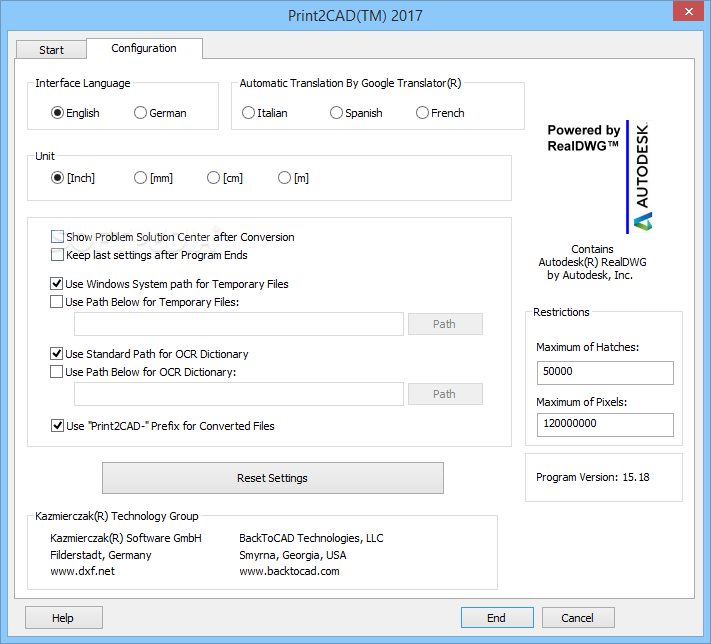Click the Program Version: 15.18 text
Screen dimensions: 711x644
tap(593, 477)
